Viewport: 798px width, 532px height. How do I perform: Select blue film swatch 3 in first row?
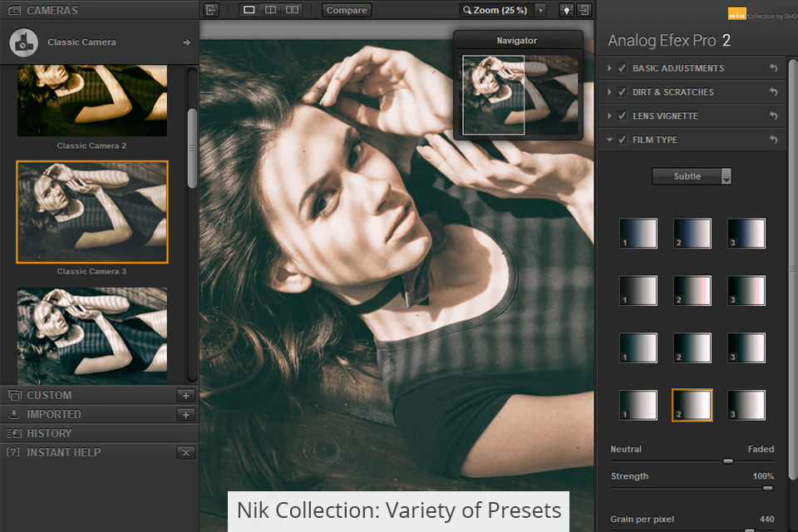tap(746, 234)
